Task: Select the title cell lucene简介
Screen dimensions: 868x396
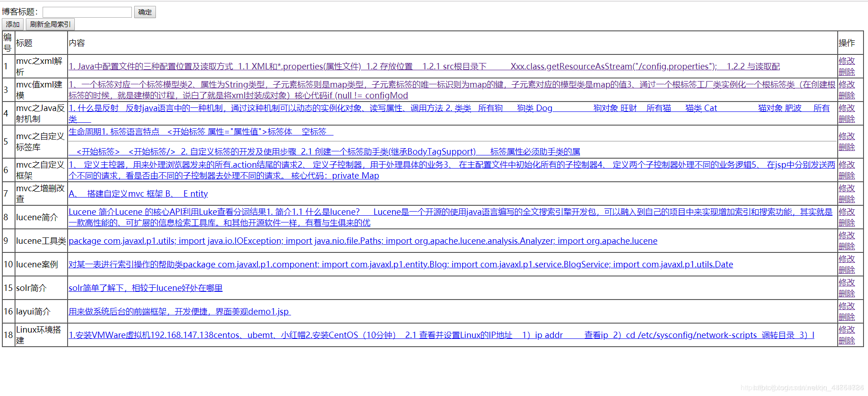Action: point(41,217)
